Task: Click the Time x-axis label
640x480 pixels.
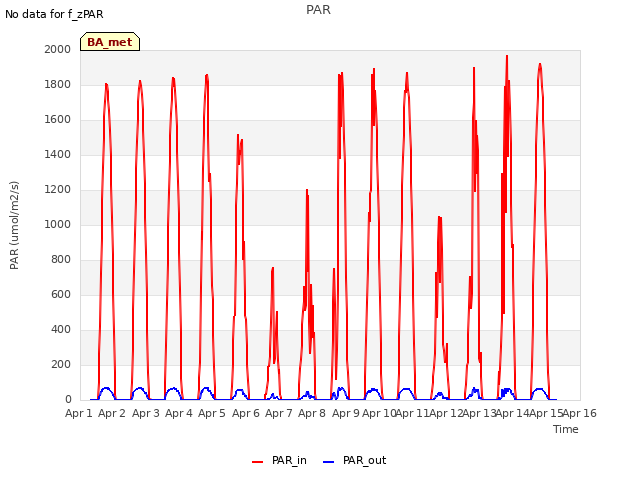Action: click(566, 429)
